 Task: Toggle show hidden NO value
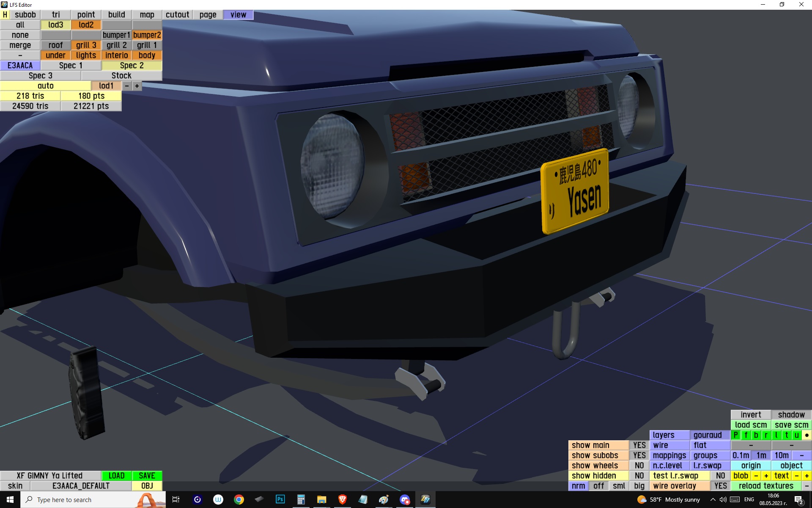pos(639,475)
